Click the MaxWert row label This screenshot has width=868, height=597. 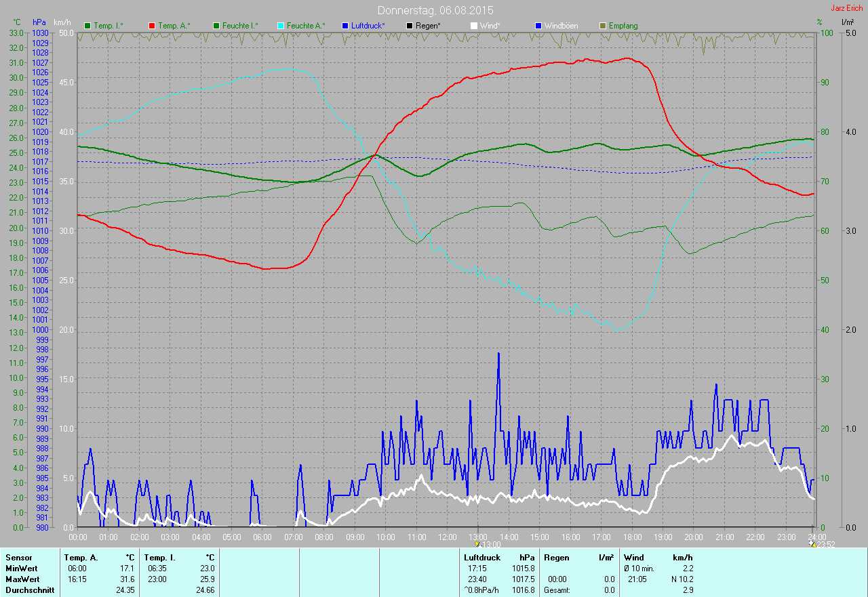(22, 579)
